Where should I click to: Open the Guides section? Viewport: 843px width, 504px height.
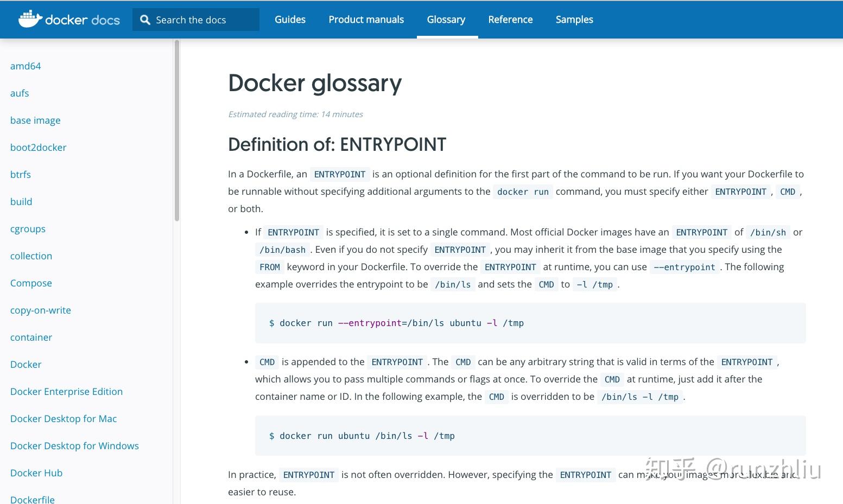pos(290,20)
